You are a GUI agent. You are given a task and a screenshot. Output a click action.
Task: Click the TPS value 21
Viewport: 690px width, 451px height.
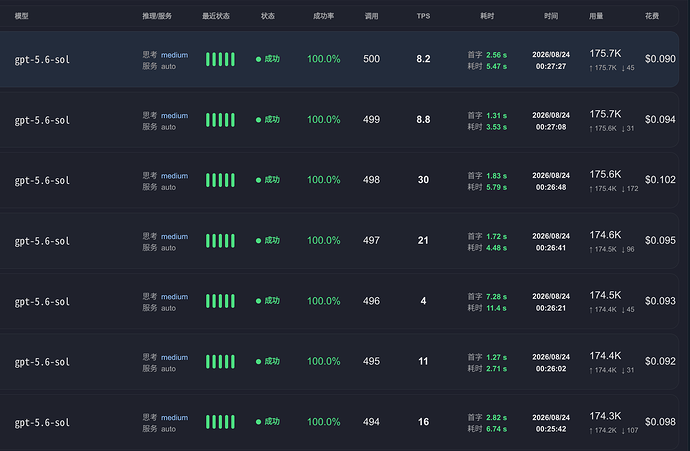point(423,241)
